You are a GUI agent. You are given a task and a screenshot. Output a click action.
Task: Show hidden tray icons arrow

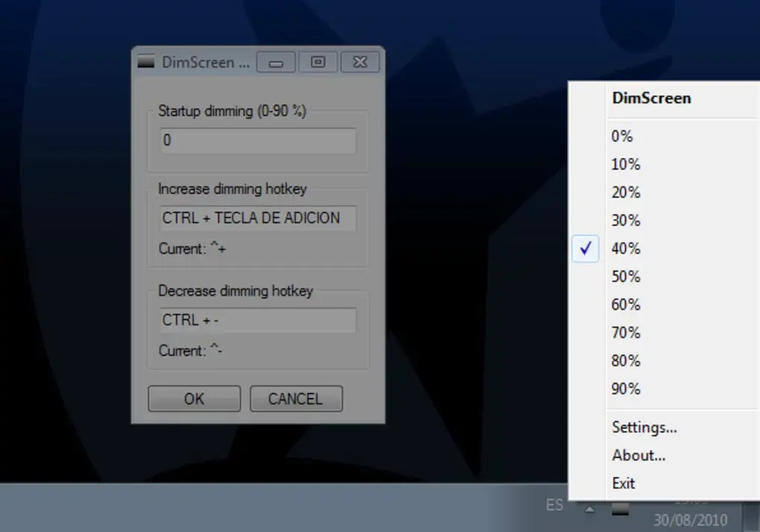point(589,509)
